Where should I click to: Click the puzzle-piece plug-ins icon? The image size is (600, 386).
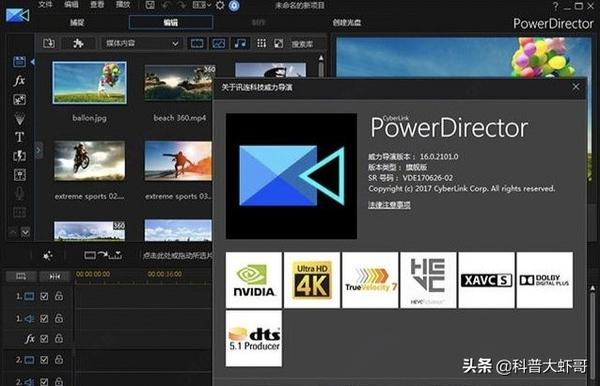click(x=78, y=43)
